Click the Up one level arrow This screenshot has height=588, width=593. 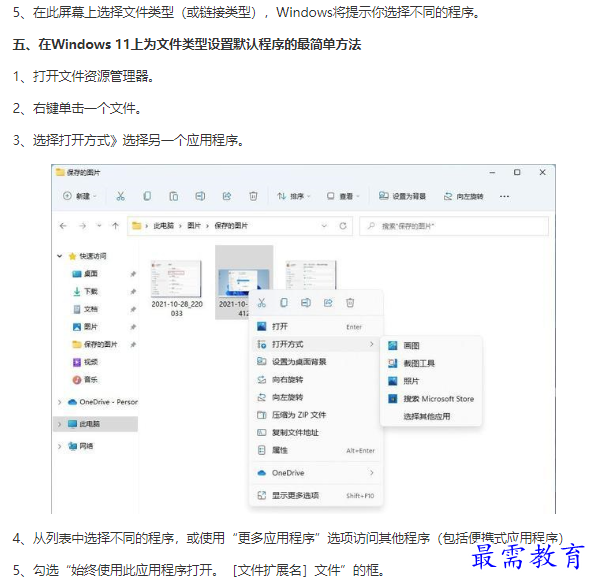tap(115, 226)
